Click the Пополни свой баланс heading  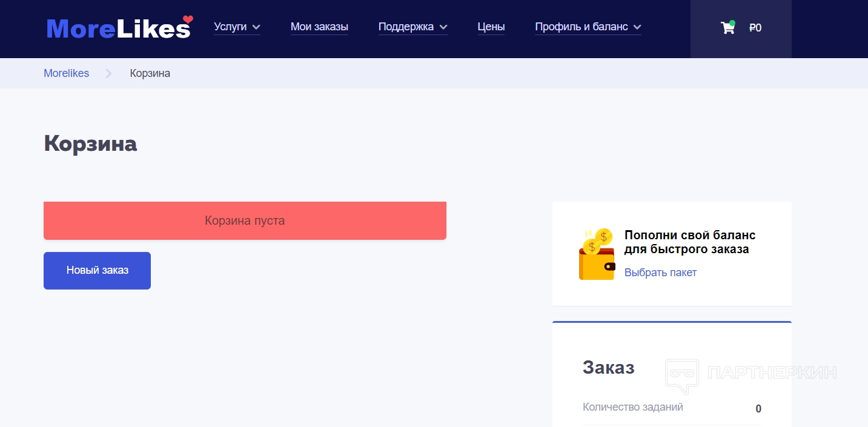click(690, 242)
